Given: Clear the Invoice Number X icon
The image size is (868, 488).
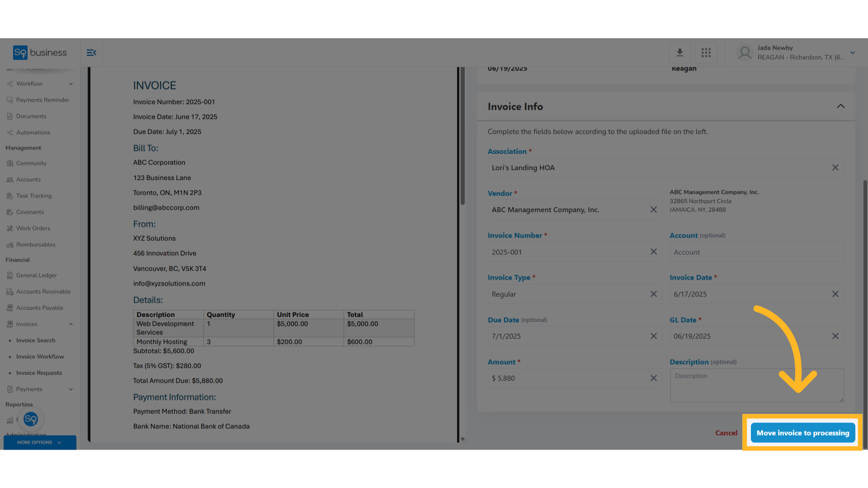Looking at the screenshot, I should 654,252.
